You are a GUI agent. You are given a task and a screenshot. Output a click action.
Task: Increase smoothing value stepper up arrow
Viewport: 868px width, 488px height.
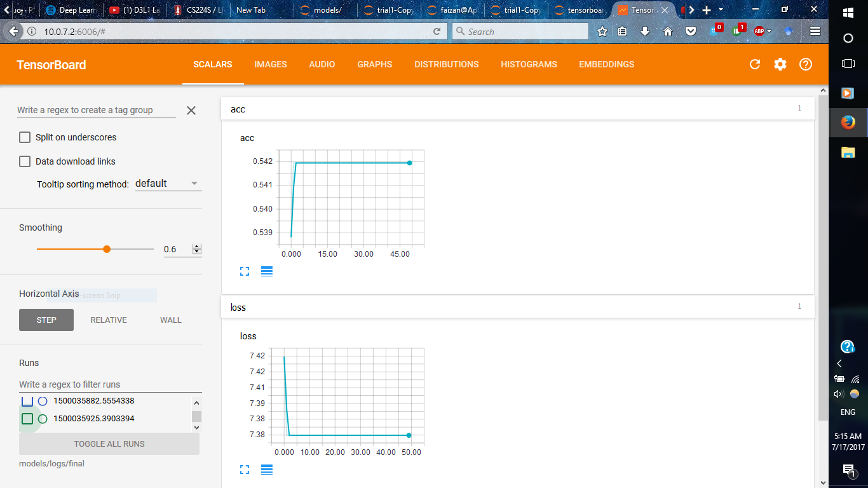click(x=197, y=247)
